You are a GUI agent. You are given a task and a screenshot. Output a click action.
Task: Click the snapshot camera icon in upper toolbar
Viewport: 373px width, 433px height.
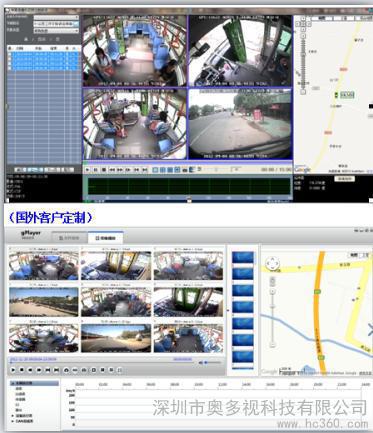point(185,170)
